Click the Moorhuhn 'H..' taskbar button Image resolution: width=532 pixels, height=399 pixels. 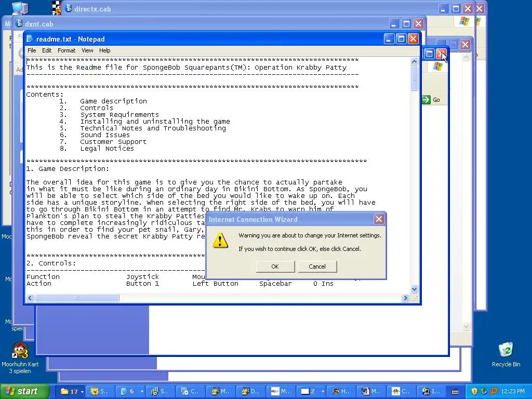(341, 391)
